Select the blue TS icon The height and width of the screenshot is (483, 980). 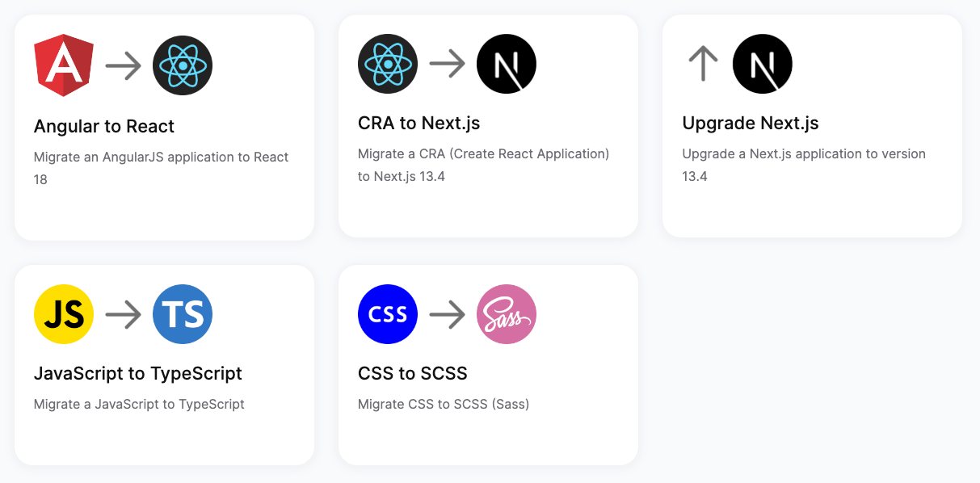182,313
